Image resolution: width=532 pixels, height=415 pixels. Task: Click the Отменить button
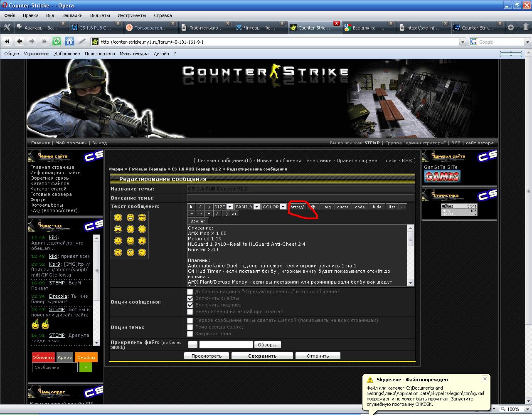point(318,356)
